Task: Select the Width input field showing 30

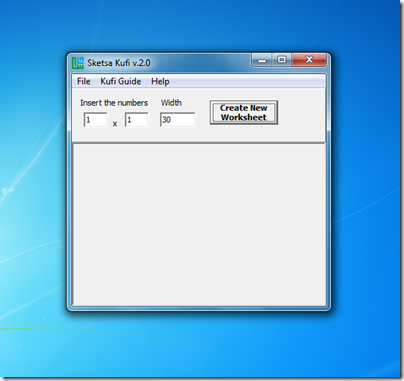Action: click(x=178, y=120)
